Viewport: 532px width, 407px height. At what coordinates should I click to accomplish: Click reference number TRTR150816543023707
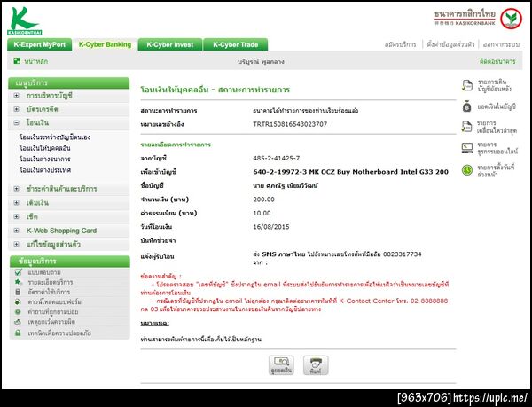(x=290, y=124)
